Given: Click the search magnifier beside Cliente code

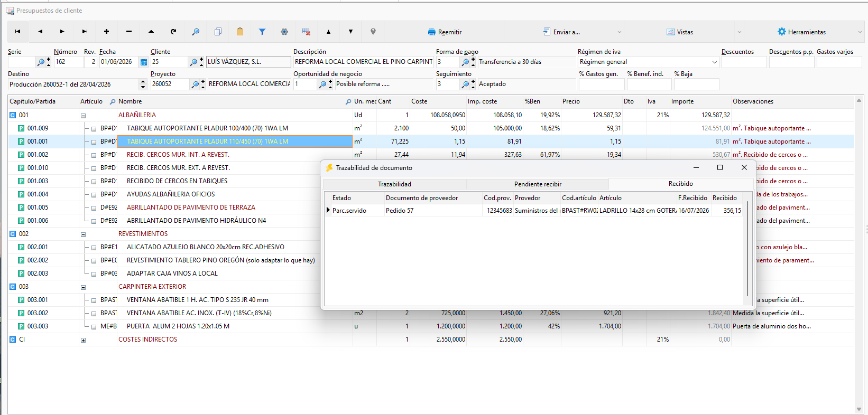Looking at the screenshot, I should pyautogui.click(x=193, y=62).
